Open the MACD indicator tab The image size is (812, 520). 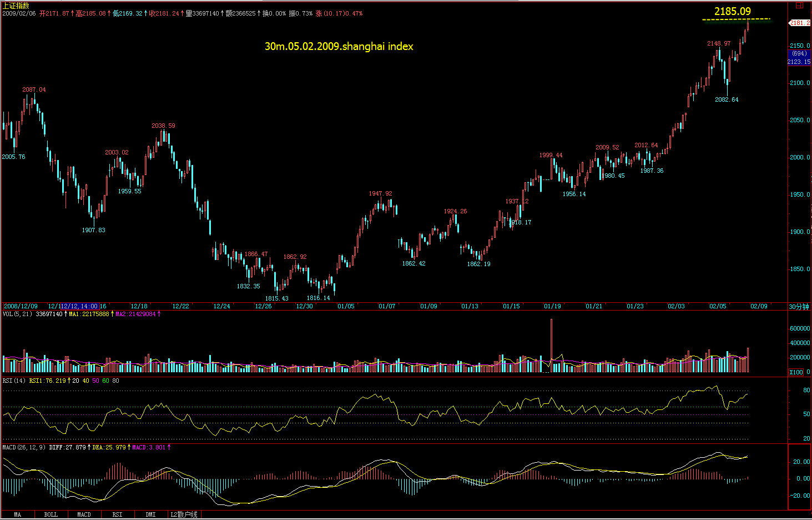coord(84,514)
